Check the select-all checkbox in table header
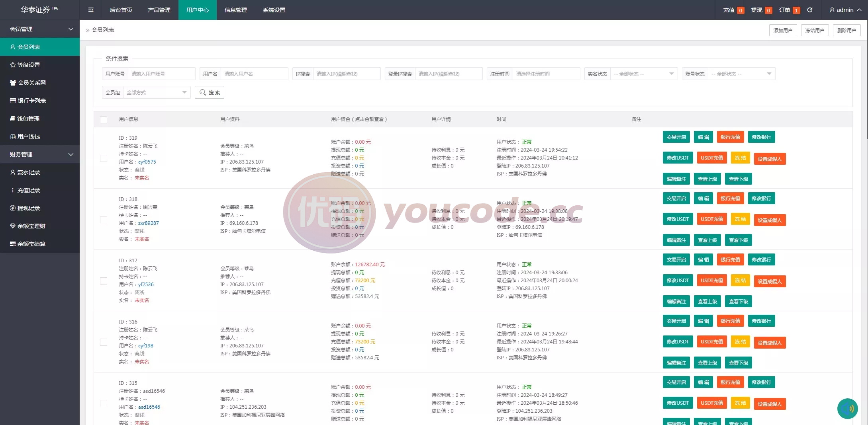This screenshot has width=868, height=425. point(104,119)
